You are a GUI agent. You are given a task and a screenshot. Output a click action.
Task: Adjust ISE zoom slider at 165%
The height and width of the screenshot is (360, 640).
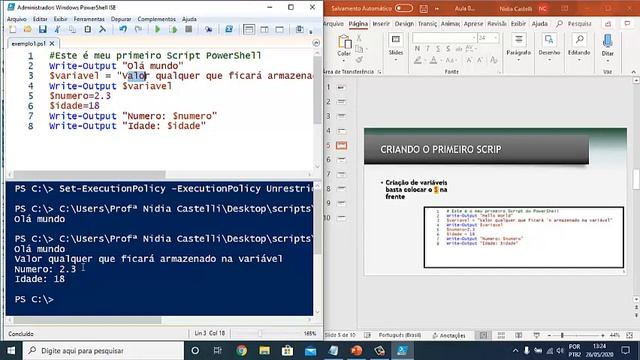tap(260, 333)
